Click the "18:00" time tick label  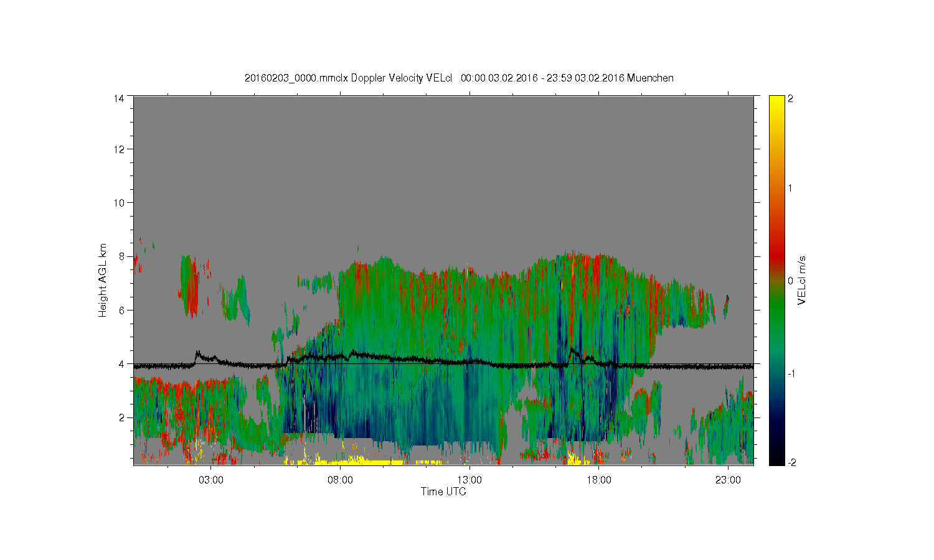click(598, 480)
